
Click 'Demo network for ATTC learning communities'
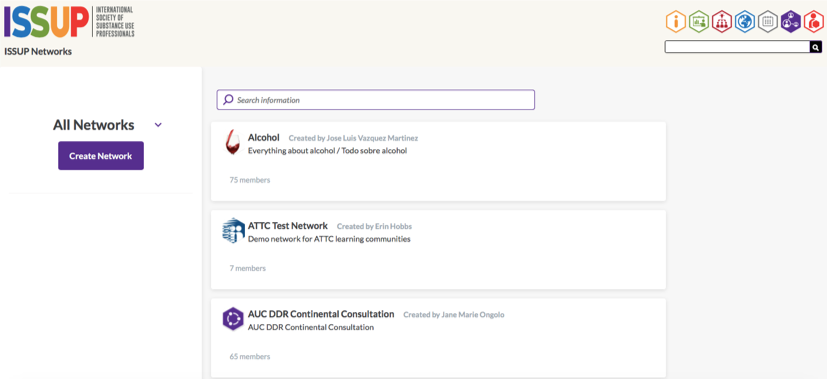click(329, 239)
